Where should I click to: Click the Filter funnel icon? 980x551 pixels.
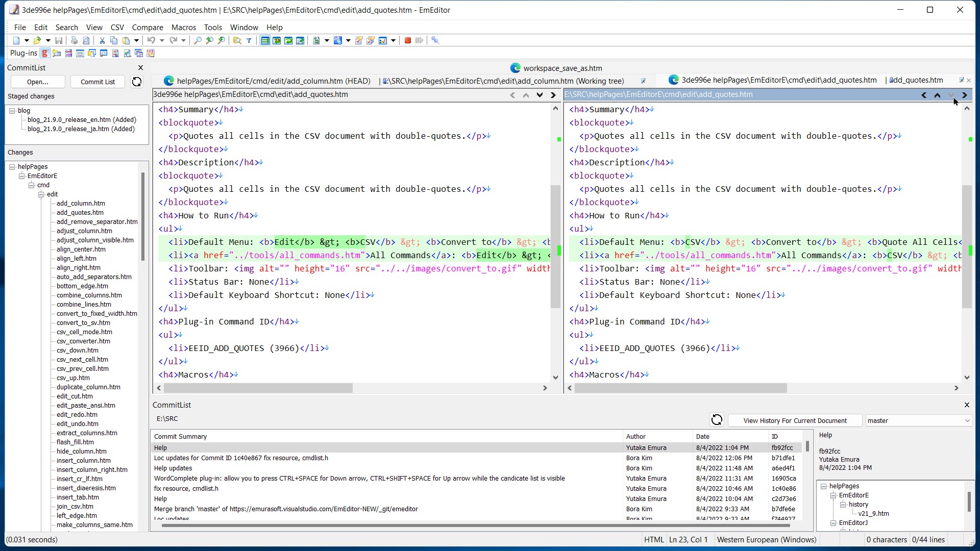point(249,41)
